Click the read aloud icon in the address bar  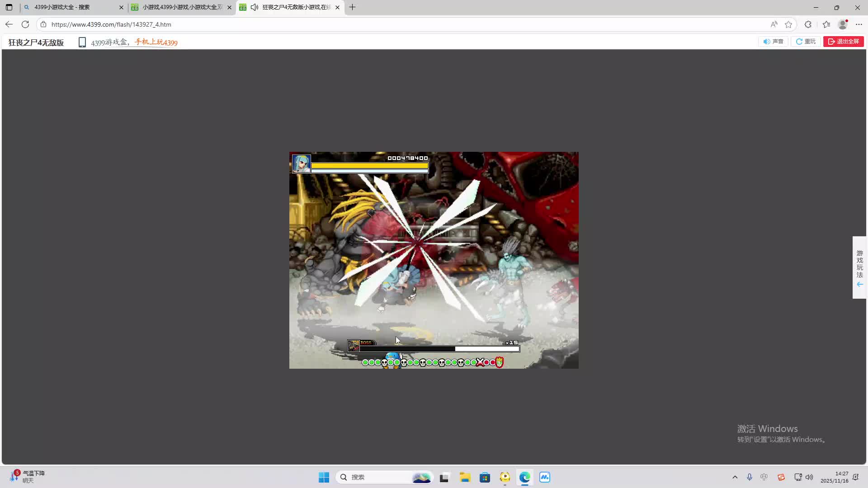pos(774,24)
